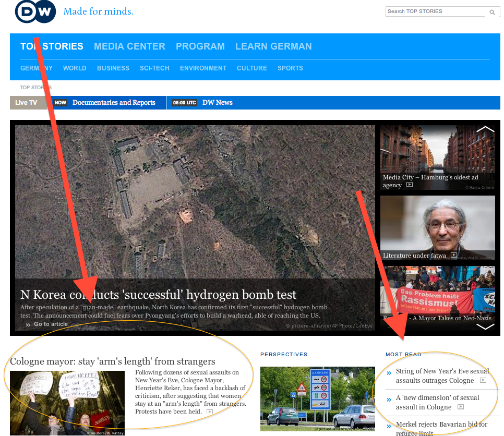The image size is (504, 436).
Task: Click the video icon beside Media City caption
Action: (410, 185)
